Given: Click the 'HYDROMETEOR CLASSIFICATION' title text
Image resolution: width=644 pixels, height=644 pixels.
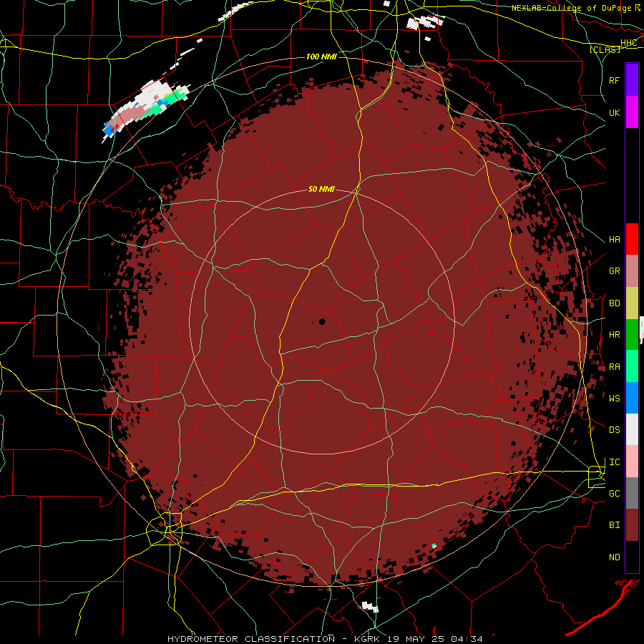Looking at the screenshot, I should point(251,639).
